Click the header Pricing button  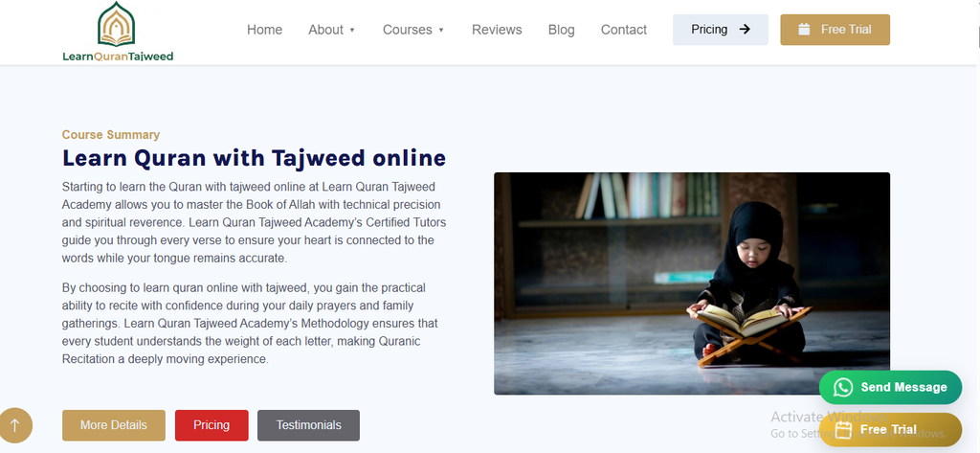pyautogui.click(x=721, y=30)
